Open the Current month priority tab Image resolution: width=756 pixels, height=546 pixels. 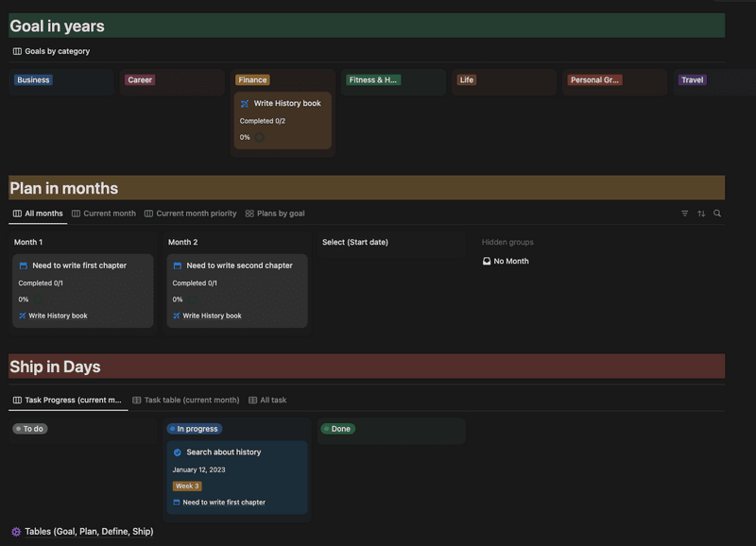tap(191, 213)
